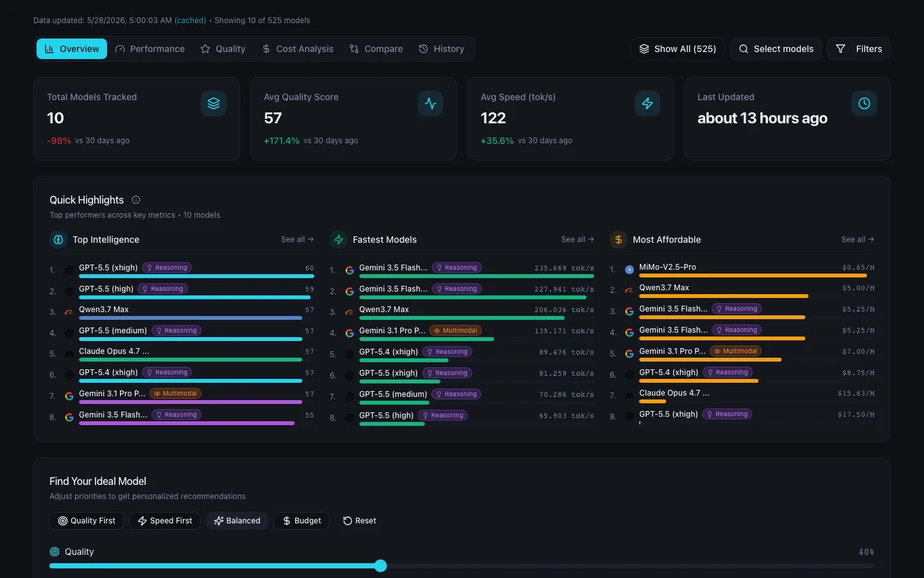Open MiMo-V2.5-Pro in Most Affordable
The width and height of the screenshot is (924, 578).
[x=667, y=267]
